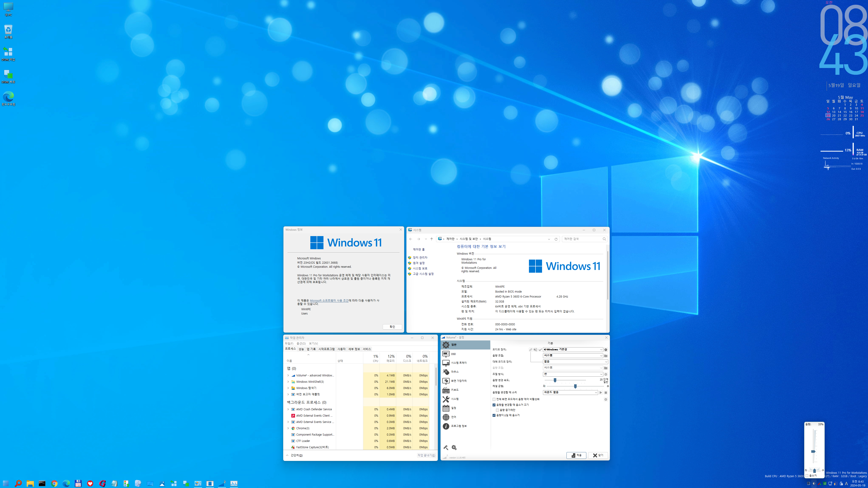Switch to the 성능 tab
Image resolution: width=868 pixels, height=488 pixels.
tap(301, 349)
